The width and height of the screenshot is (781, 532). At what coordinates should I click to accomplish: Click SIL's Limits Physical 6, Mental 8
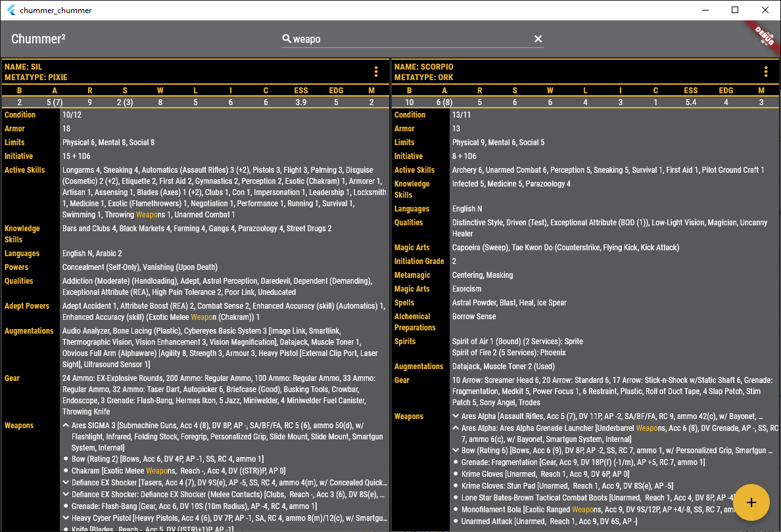(x=108, y=143)
